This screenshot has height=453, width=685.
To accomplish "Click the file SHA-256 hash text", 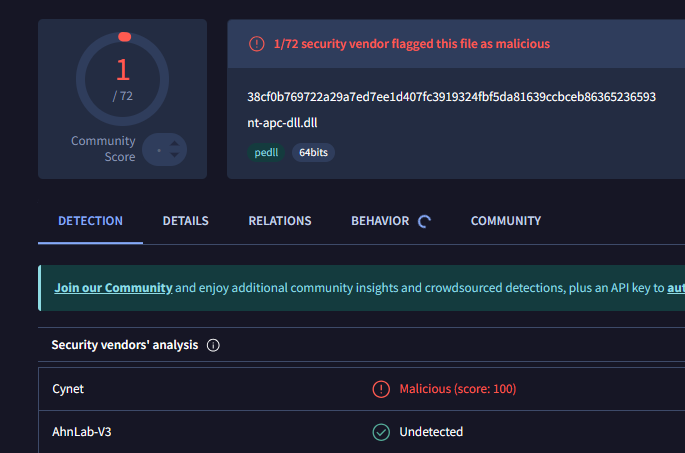I will coord(451,97).
